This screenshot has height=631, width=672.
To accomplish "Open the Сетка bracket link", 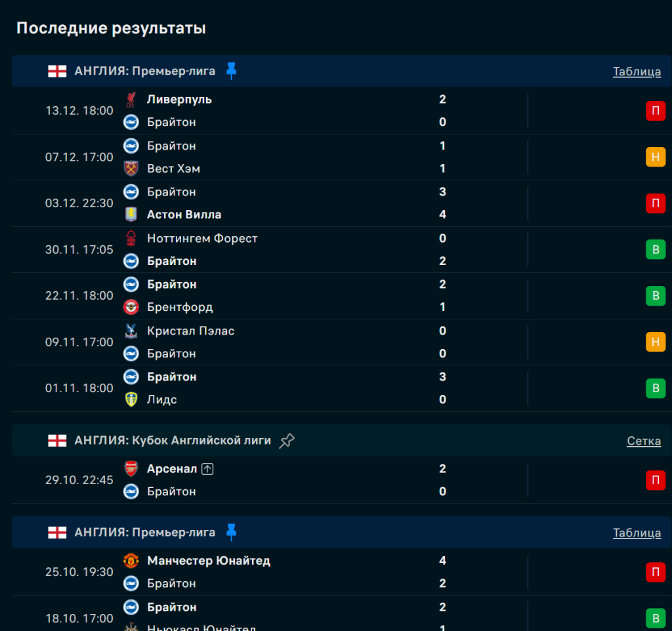I will (643, 441).
